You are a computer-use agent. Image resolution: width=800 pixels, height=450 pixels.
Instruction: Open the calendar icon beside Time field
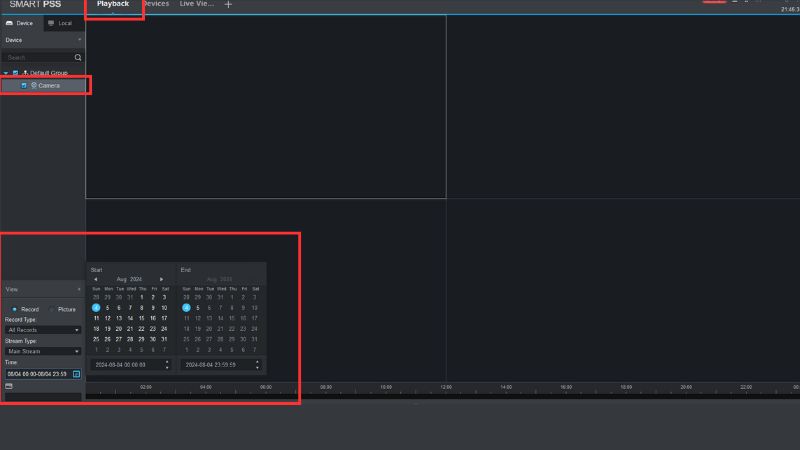click(76, 374)
